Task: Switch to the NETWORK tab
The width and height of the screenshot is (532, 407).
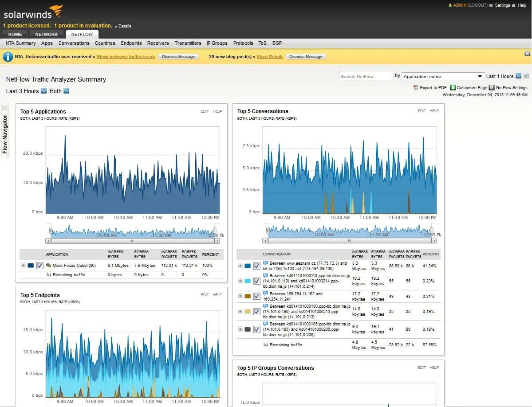Action: click(46, 34)
